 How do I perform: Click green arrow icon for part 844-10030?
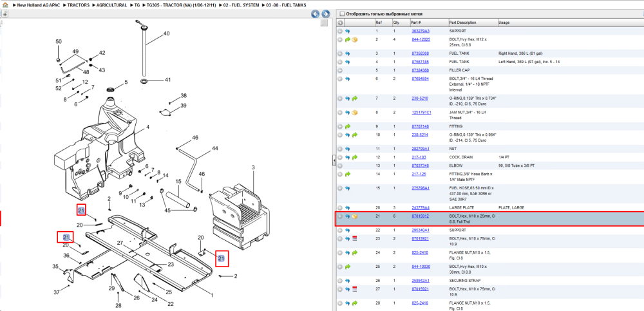click(348, 267)
